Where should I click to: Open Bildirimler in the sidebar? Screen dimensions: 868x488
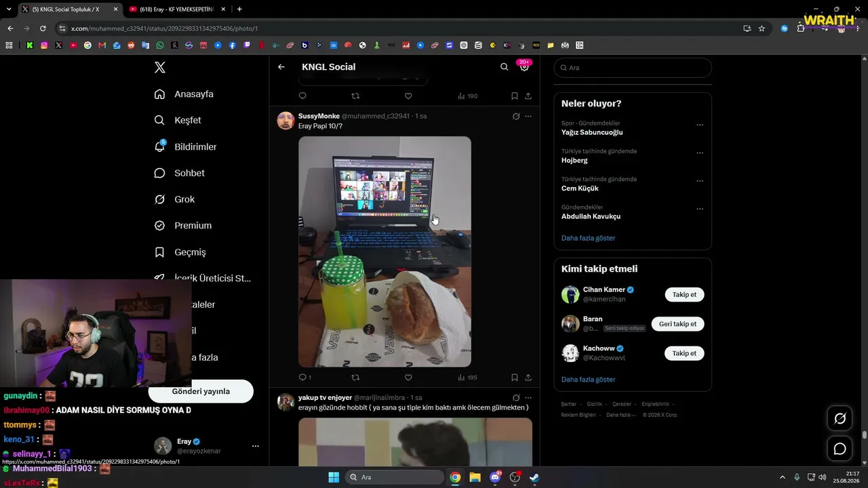pos(186,147)
